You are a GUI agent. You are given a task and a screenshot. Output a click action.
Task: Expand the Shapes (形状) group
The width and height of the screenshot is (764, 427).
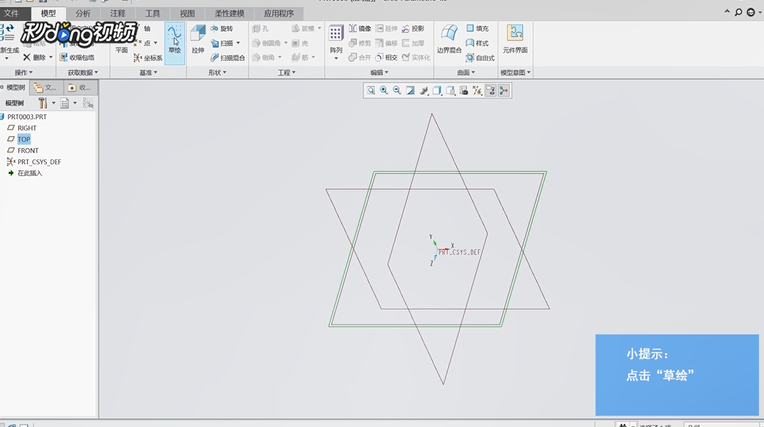click(x=217, y=73)
